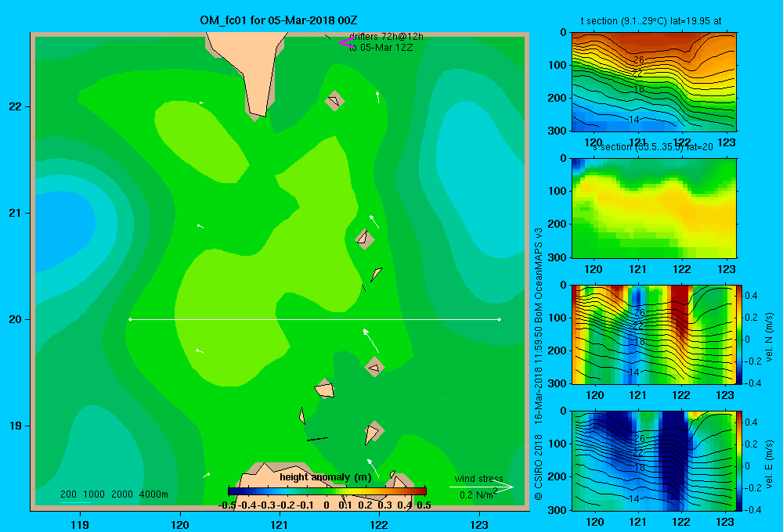
Task: Click the -0.5 tick on height anomaly scale
Action: pyautogui.click(x=227, y=505)
